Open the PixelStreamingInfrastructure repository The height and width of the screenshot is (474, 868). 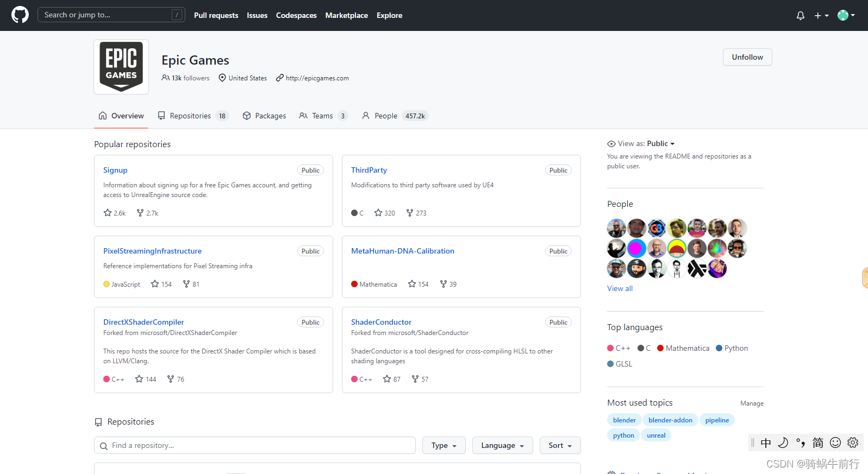tap(152, 251)
